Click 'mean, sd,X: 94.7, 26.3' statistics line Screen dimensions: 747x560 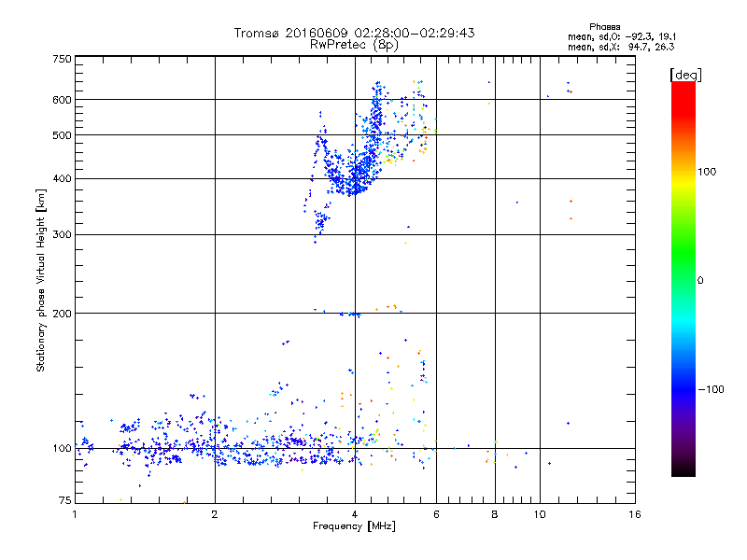621,47
